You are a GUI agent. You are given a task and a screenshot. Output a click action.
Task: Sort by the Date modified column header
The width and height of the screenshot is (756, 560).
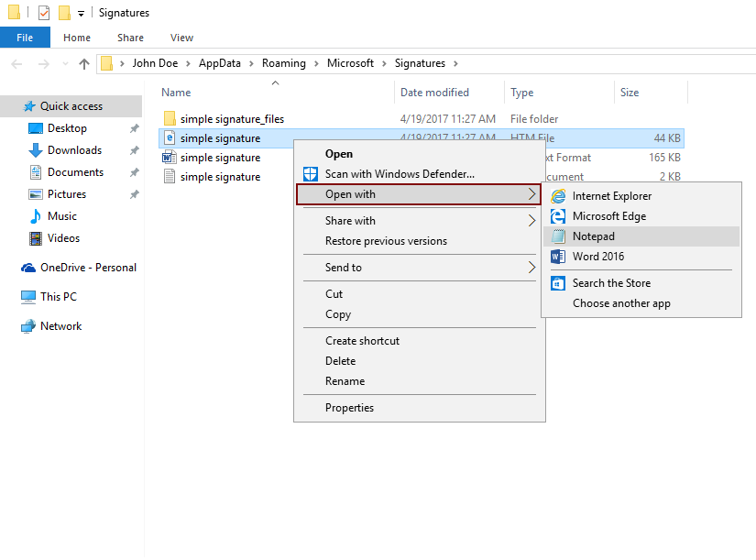pos(449,93)
